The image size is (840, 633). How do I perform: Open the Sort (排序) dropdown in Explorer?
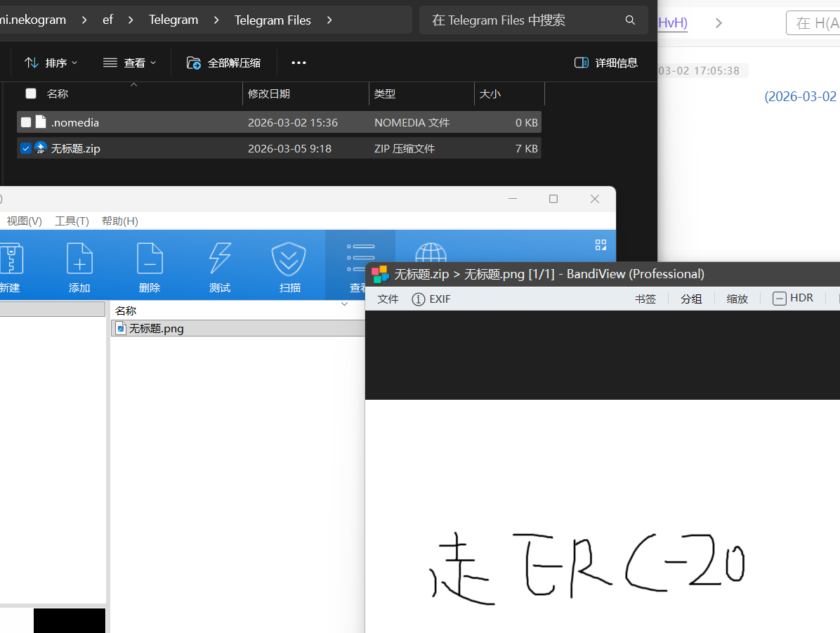click(51, 63)
